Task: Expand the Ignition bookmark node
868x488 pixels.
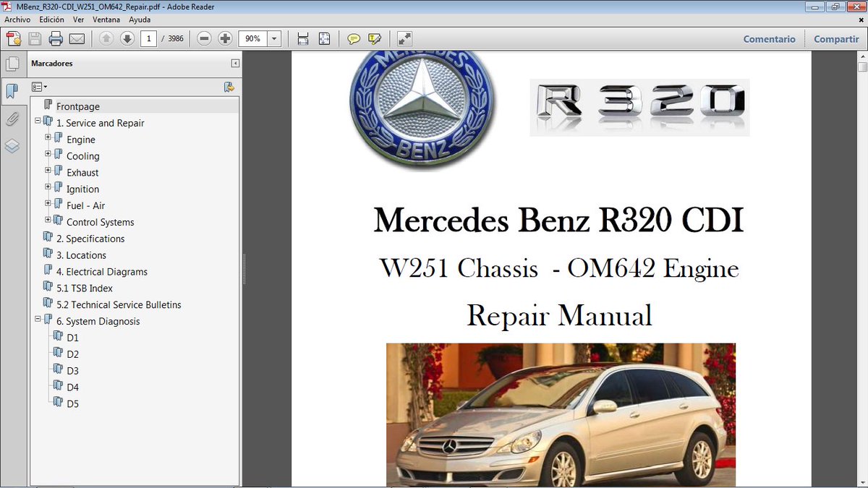Action: click(x=48, y=187)
